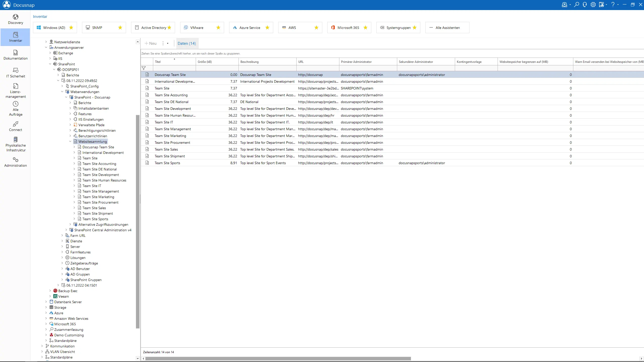This screenshot has width=644, height=362.
Task: Expand the Datenbank Server tree node
Action: click(x=46, y=302)
